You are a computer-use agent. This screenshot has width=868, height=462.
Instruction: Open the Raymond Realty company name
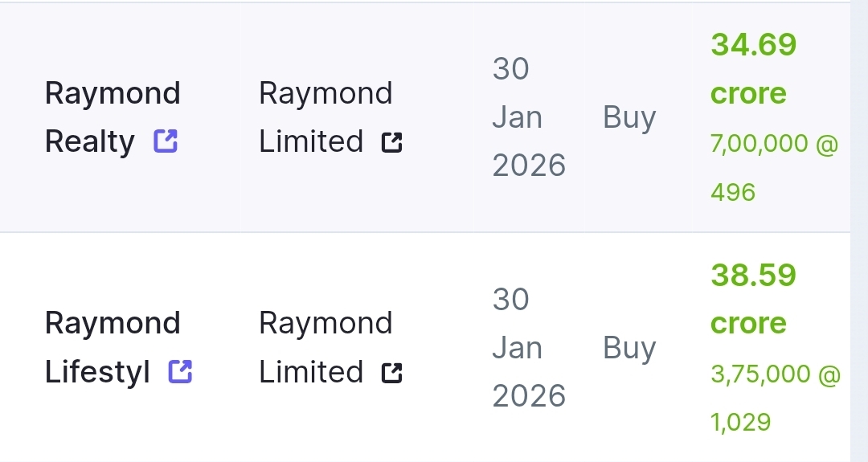(x=112, y=117)
